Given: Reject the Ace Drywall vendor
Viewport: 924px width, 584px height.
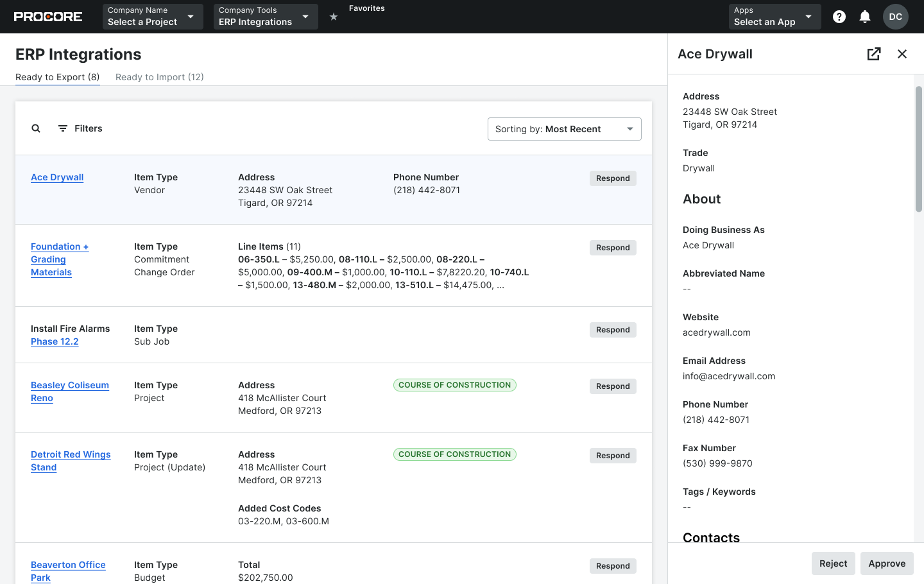Looking at the screenshot, I should click(834, 563).
